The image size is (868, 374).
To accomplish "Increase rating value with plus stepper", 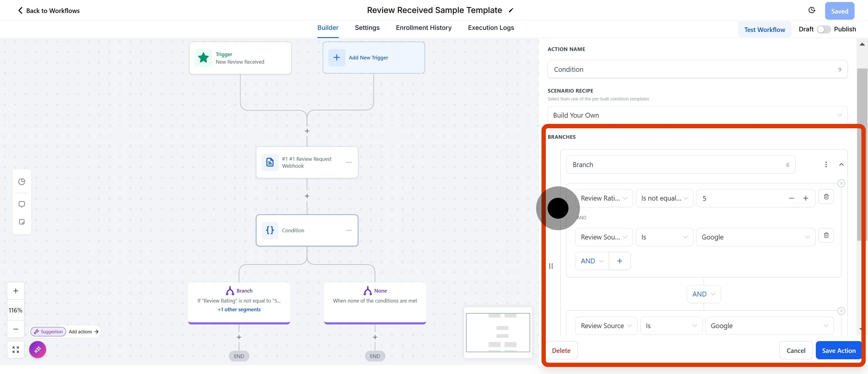I will point(805,198).
